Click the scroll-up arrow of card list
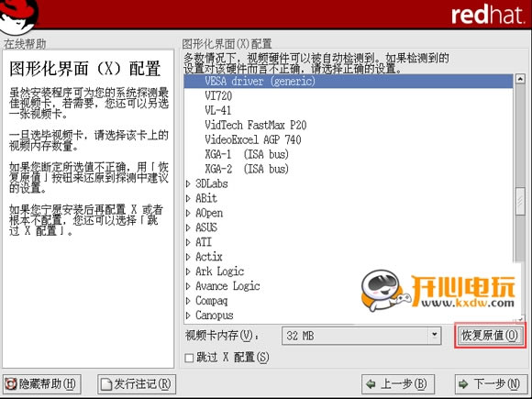 point(520,79)
